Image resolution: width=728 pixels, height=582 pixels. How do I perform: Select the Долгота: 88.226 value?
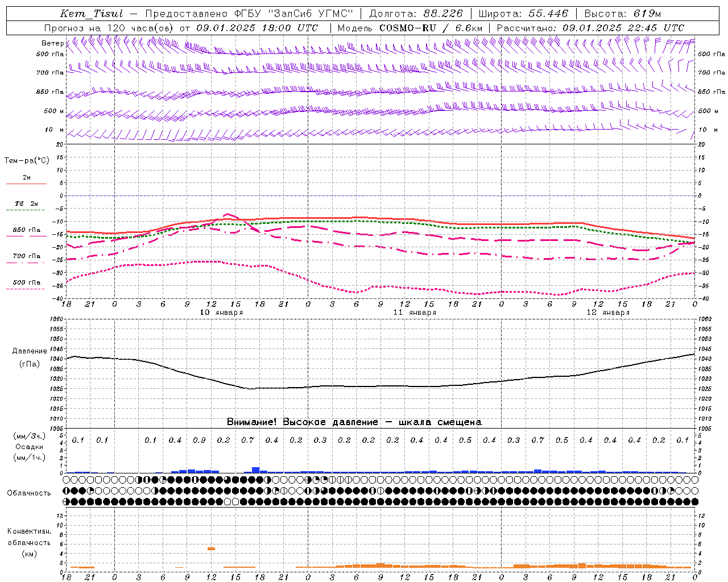pyautogui.click(x=416, y=14)
